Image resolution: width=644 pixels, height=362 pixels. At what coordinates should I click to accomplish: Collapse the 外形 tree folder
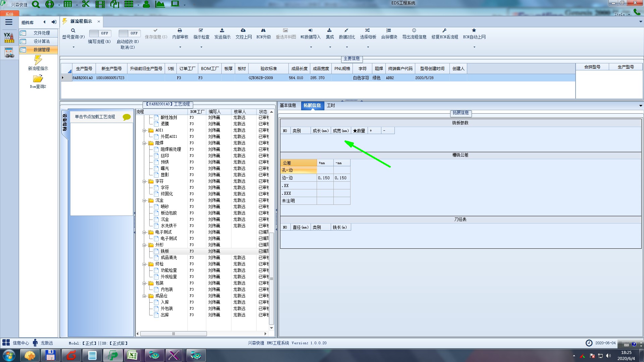[144, 245]
